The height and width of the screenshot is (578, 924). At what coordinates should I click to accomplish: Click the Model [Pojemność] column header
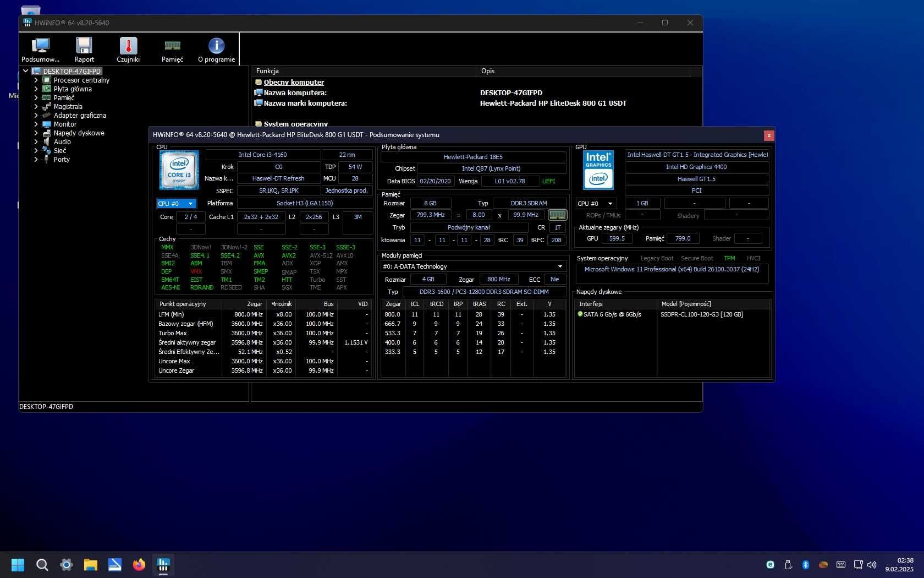[713, 304]
